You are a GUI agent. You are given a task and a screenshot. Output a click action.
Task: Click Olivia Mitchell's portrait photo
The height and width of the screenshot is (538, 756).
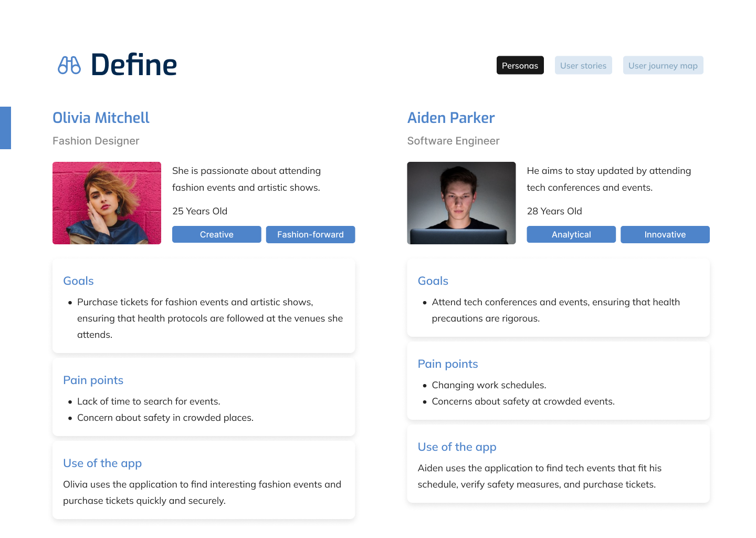point(107,203)
